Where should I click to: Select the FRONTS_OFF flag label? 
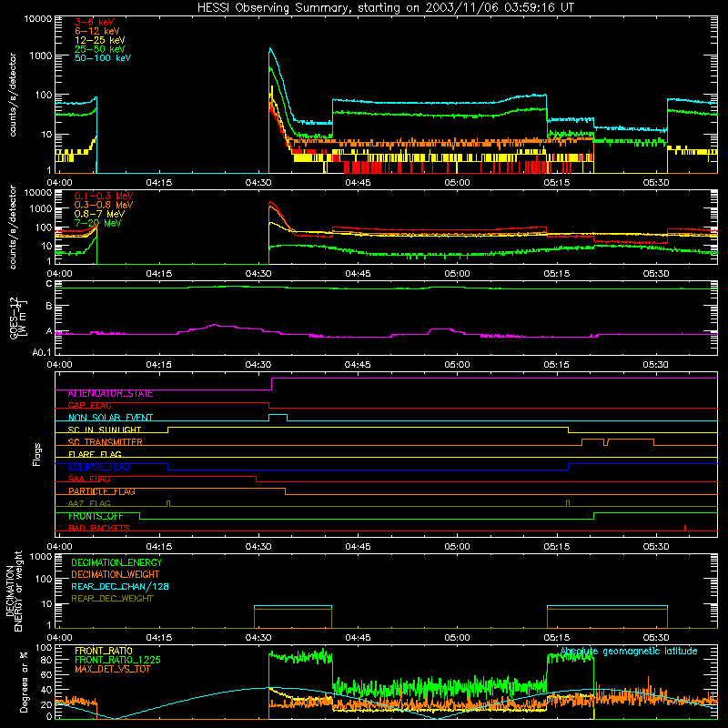96,516
